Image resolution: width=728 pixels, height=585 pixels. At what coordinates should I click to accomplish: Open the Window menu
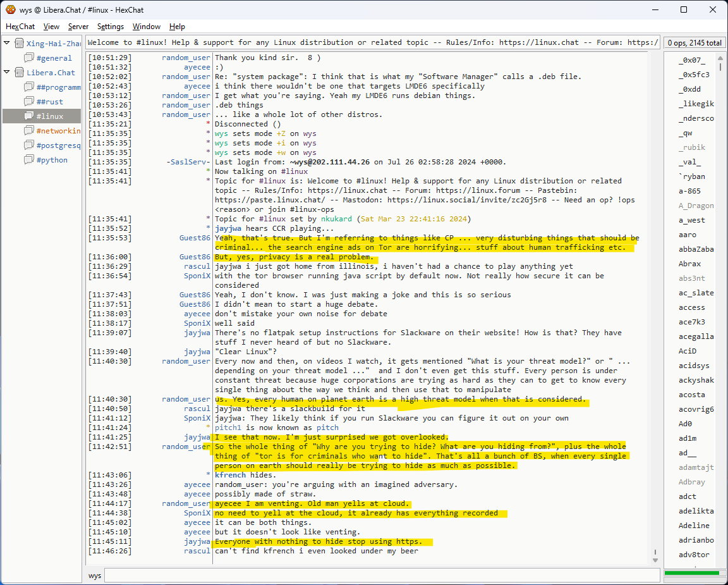point(146,27)
